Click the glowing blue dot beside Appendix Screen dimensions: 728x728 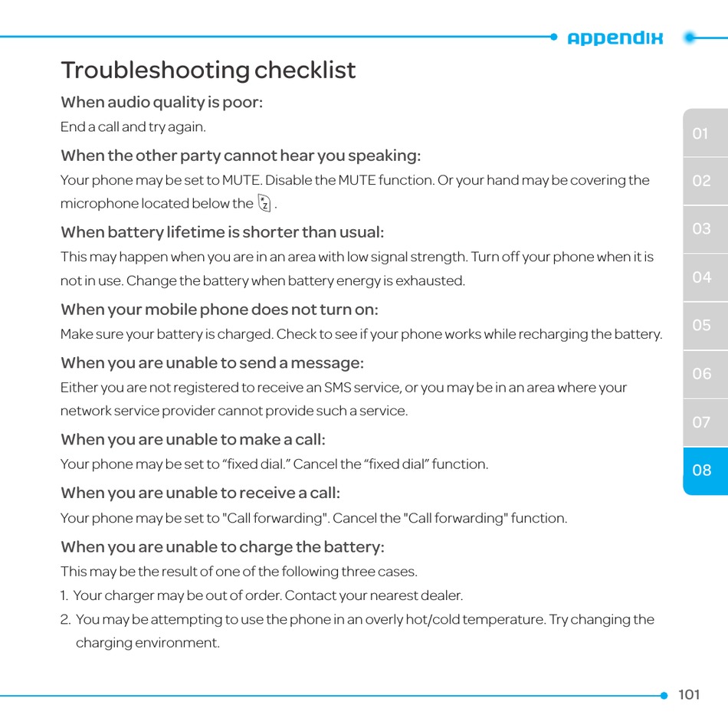click(x=690, y=37)
